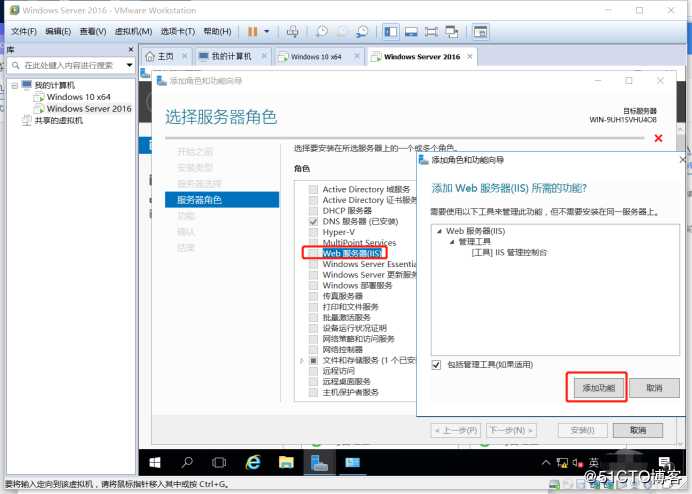The width and height of the screenshot is (692, 494).
Task: Open the library search dropdown arrow
Action: pos(129,65)
